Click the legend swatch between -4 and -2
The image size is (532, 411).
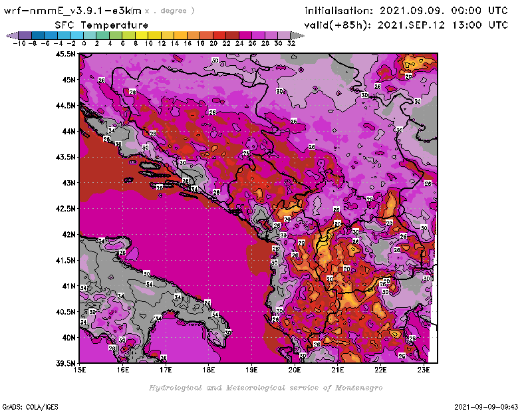coord(64,35)
